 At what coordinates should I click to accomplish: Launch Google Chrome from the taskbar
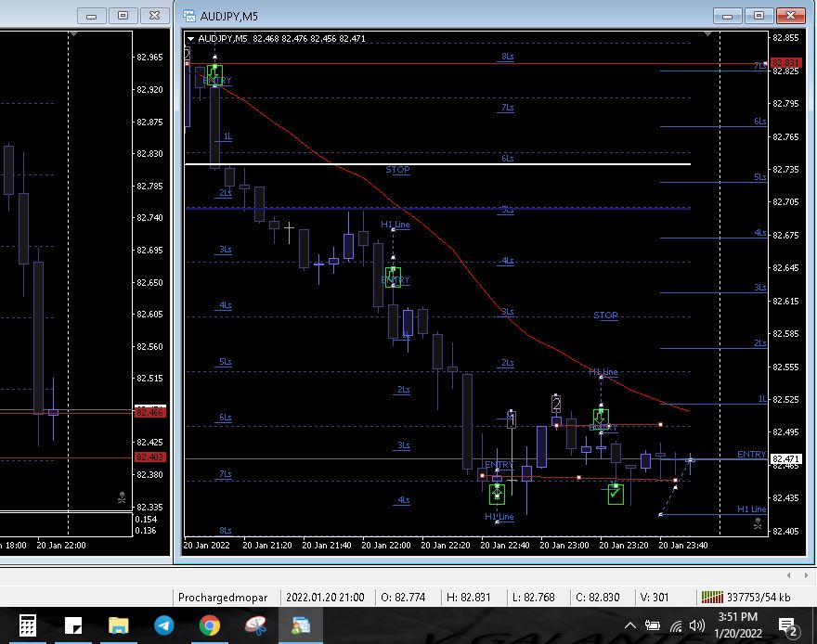tap(209, 626)
